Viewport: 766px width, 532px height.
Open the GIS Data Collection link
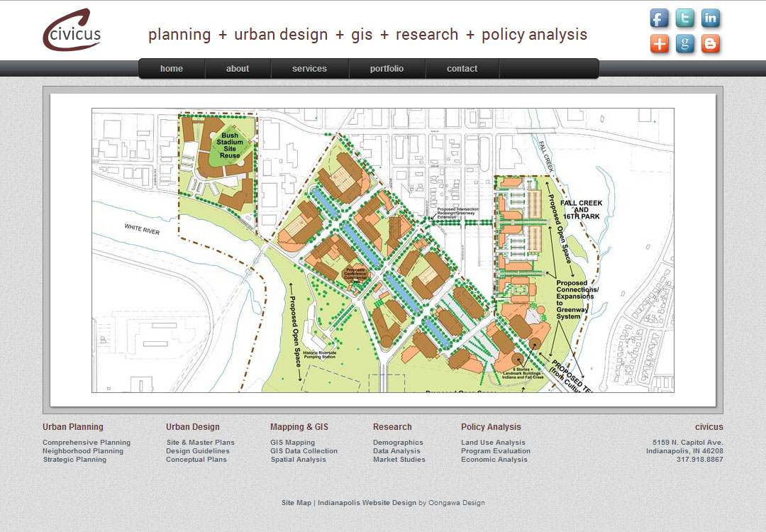tap(304, 451)
